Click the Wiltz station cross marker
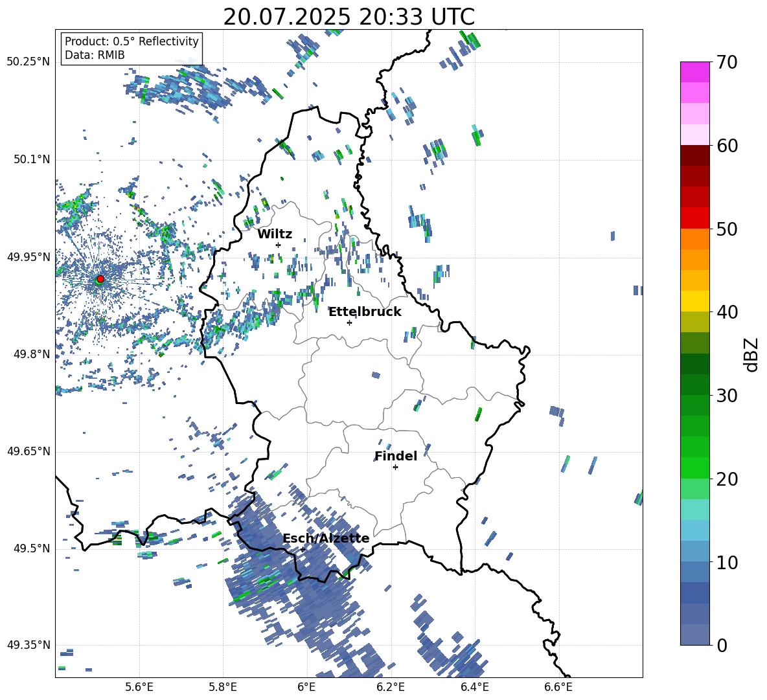Viewport: 767px width, 700px height. point(279,245)
